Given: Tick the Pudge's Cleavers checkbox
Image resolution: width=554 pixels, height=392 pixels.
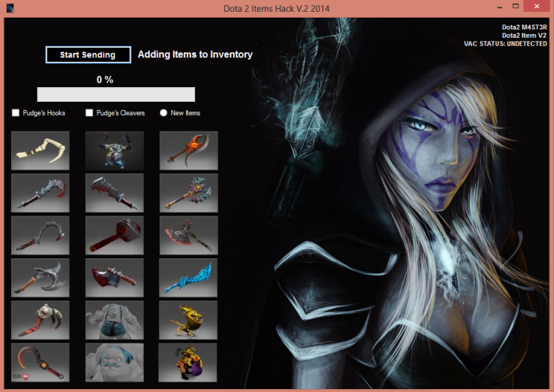Looking at the screenshot, I should click(89, 113).
